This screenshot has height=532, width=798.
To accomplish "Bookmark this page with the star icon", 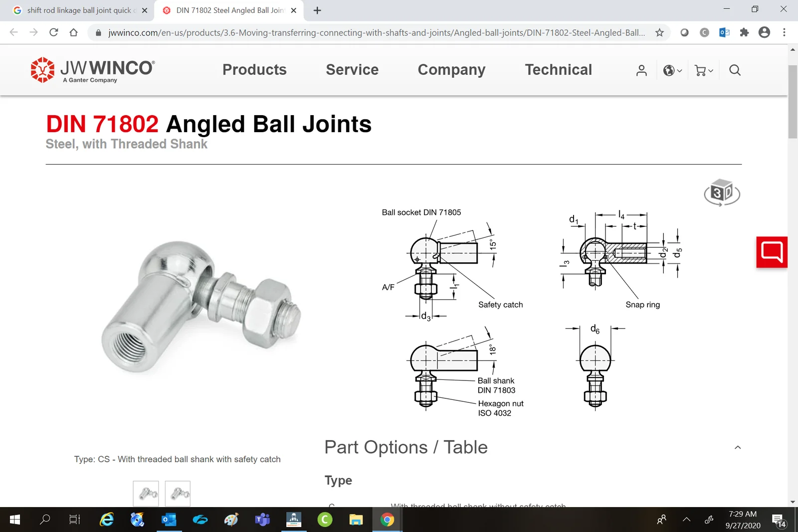I will (x=659, y=32).
